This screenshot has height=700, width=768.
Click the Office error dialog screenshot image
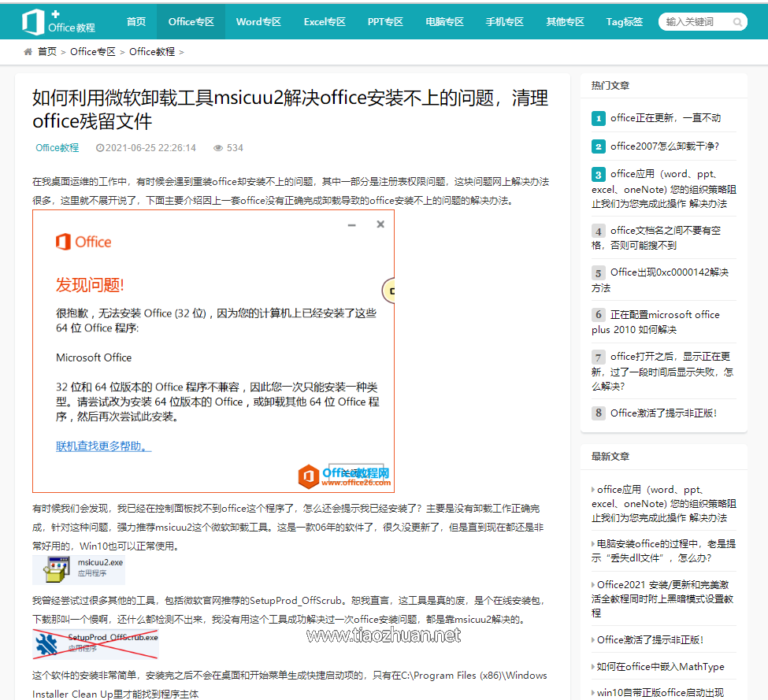click(213, 351)
